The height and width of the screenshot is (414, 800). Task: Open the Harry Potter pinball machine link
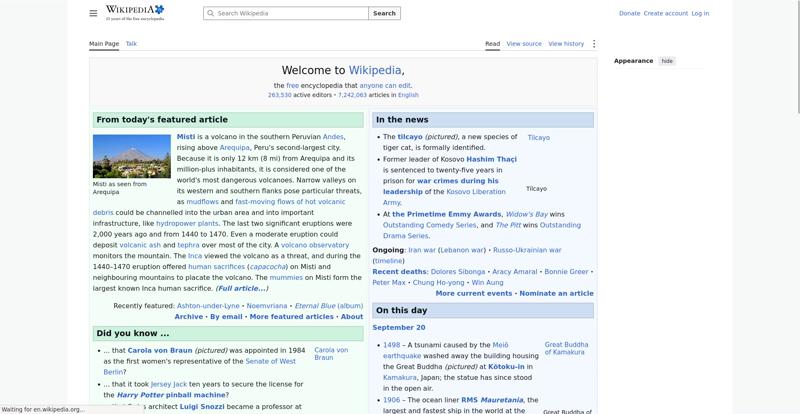[x=171, y=395]
